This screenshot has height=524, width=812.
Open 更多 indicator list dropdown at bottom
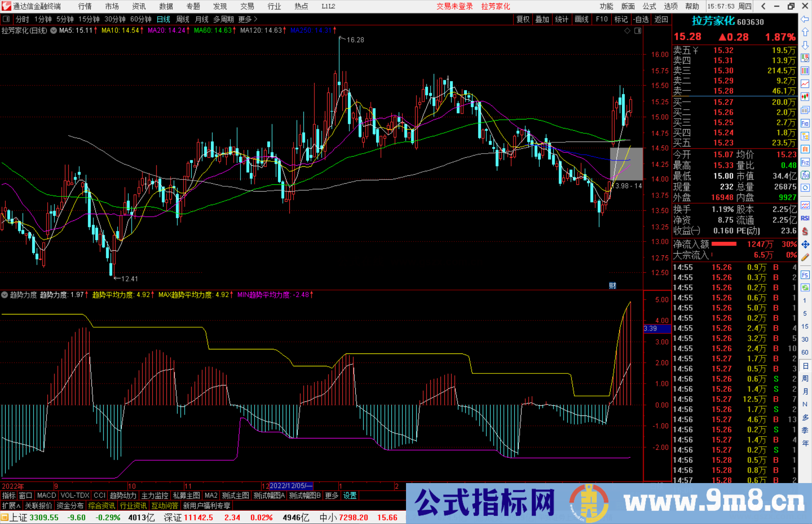click(x=331, y=495)
